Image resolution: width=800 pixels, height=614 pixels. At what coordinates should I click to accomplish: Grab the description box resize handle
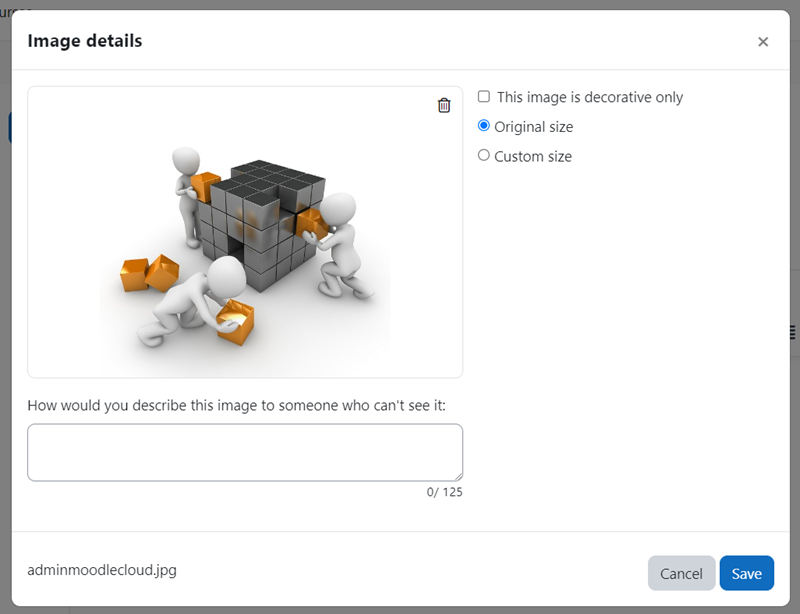458,476
